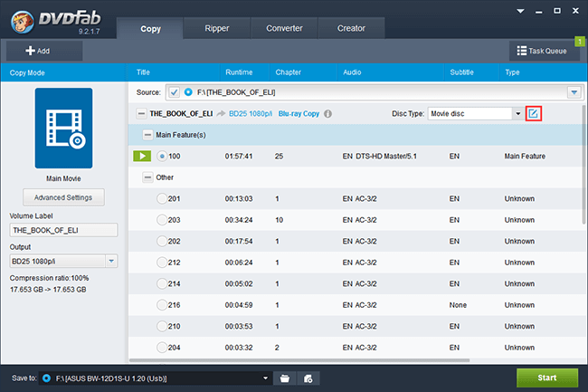Click the folder browse icon in Save to bar
Screen dimensions: 588x392
point(285,378)
